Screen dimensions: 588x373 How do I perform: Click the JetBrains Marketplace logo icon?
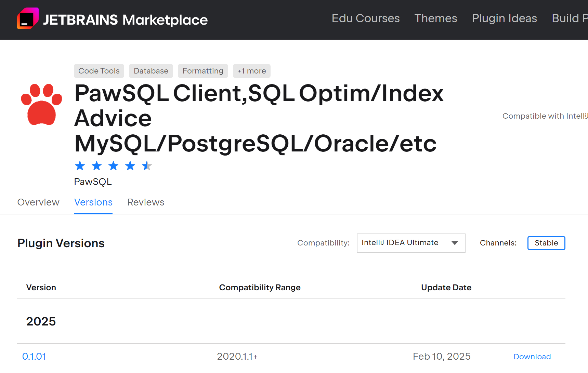[28, 19]
